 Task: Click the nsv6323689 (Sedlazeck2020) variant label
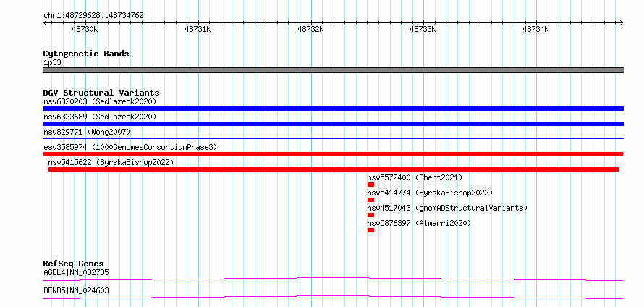pos(100,117)
